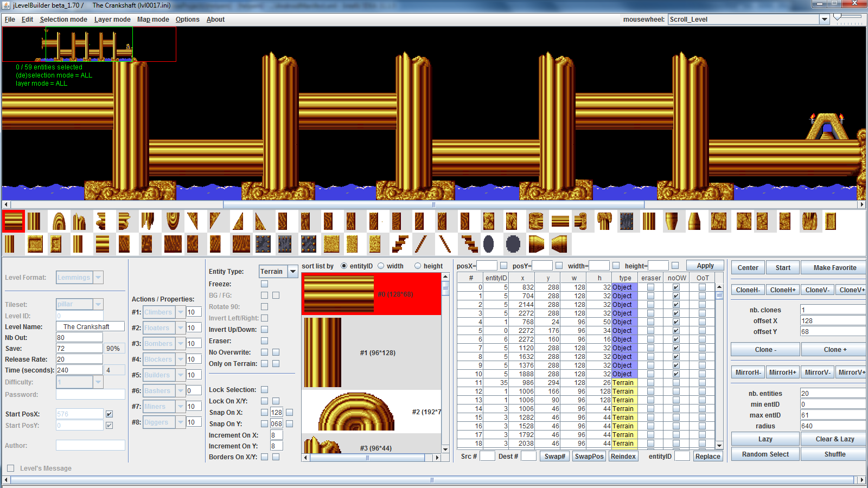This screenshot has height=488, width=868.
Task: Choose the mushroom-shaped pillar top tile
Action: point(604,221)
